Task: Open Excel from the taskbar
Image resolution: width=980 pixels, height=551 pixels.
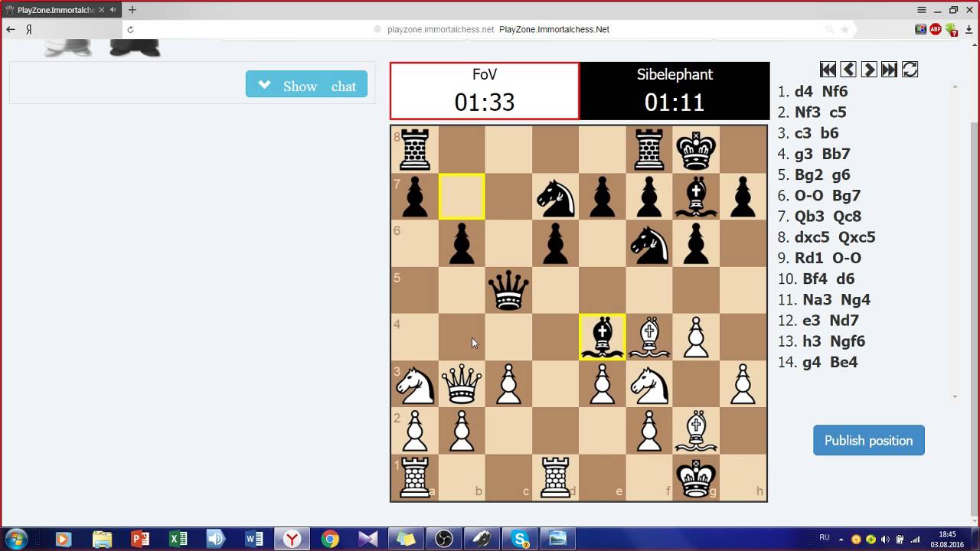Action: click(x=178, y=539)
